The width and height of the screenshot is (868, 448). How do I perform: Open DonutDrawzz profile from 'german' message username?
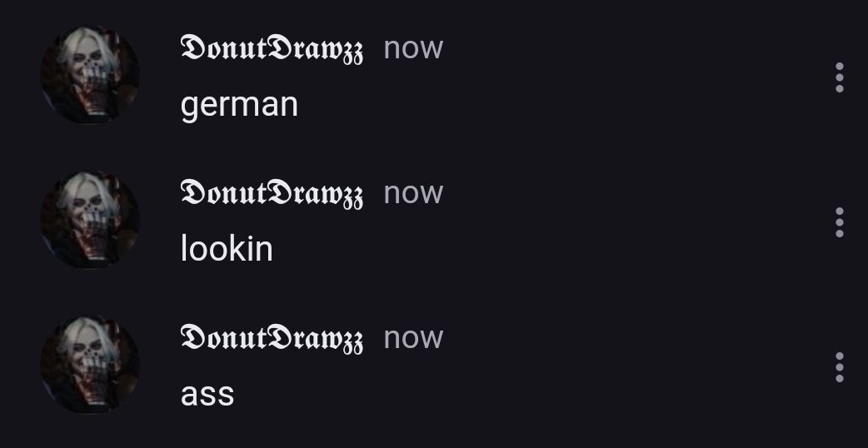272,49
